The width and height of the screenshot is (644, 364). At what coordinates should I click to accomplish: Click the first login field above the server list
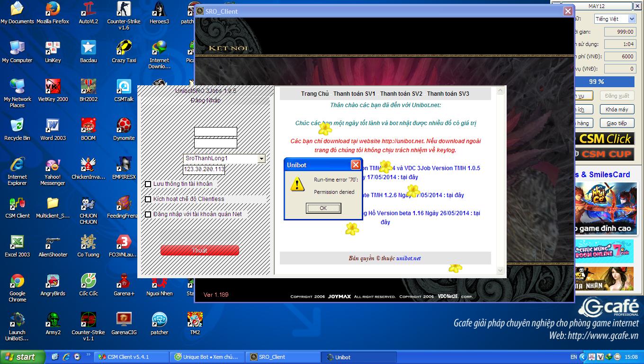tap(215, 132)
